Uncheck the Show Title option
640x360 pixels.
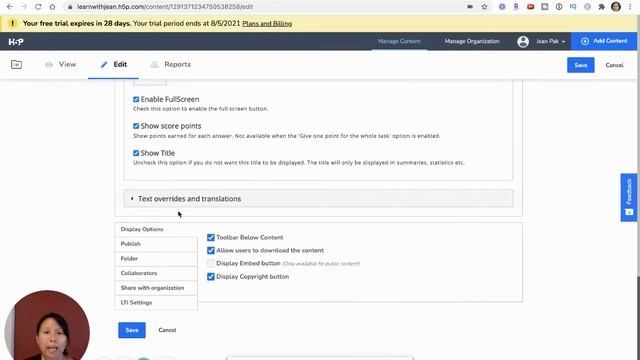coord(136,153)
